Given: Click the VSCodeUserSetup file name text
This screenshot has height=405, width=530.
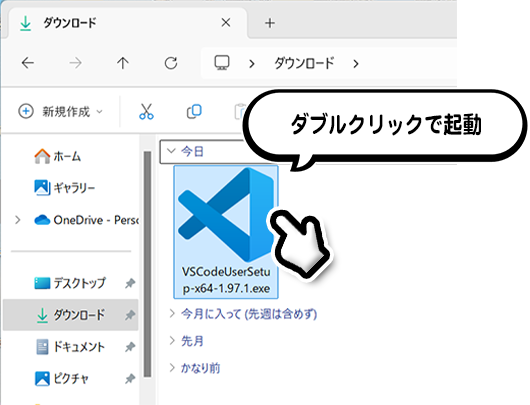Looking at the screenshot, I should pos(226,280).
